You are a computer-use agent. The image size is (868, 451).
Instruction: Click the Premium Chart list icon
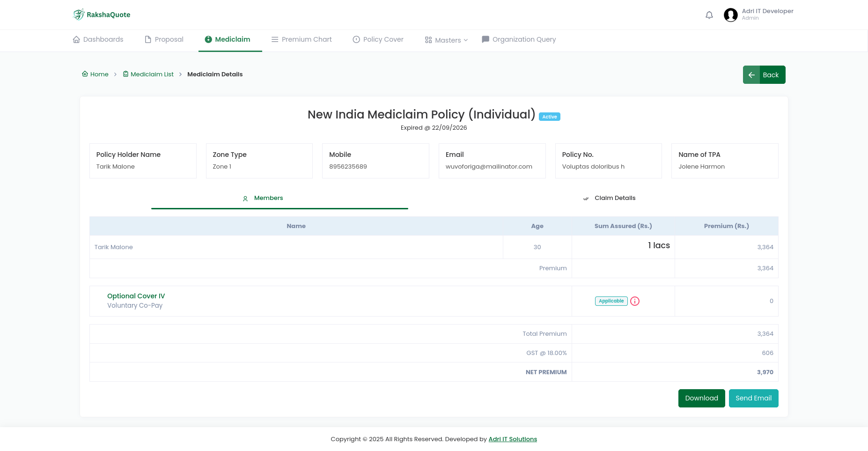point(275,39)
